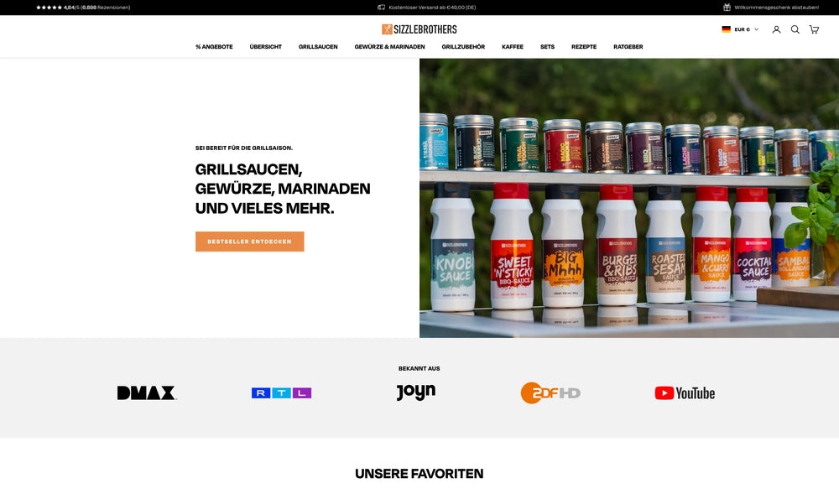Click Willkommensgeschenk abstauben link

(x=776, y=8)
